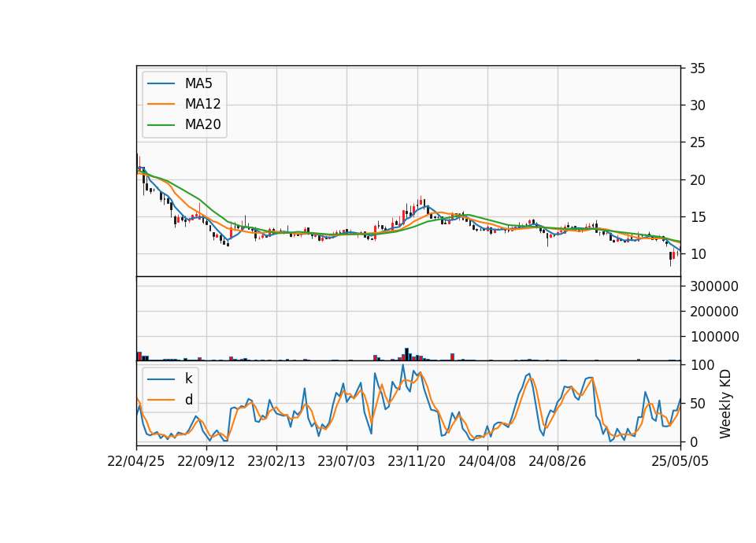
Task: Click the 23/02/13 date tick label
Action: (276, 461)
